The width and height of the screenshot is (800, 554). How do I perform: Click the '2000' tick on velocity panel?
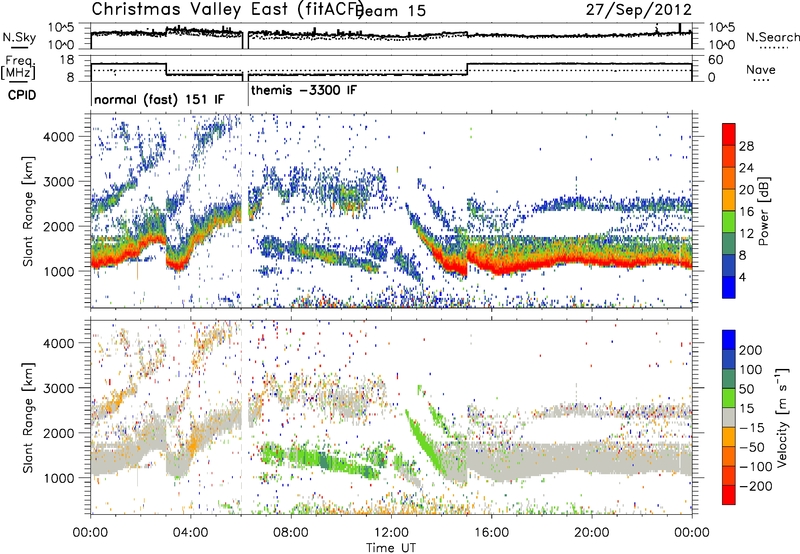click(x=58, y=433)
